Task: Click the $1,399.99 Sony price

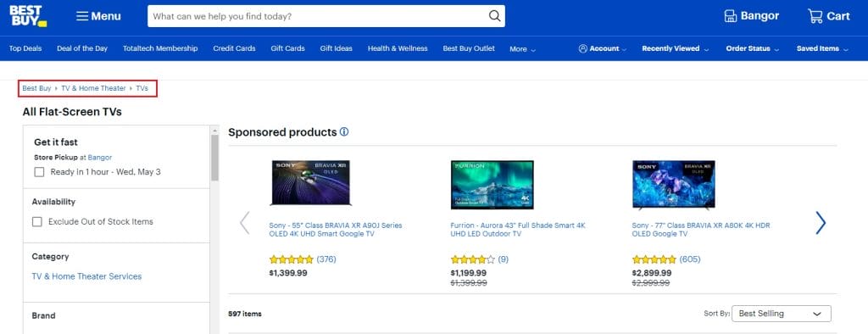Action: [x=288, y=273]
